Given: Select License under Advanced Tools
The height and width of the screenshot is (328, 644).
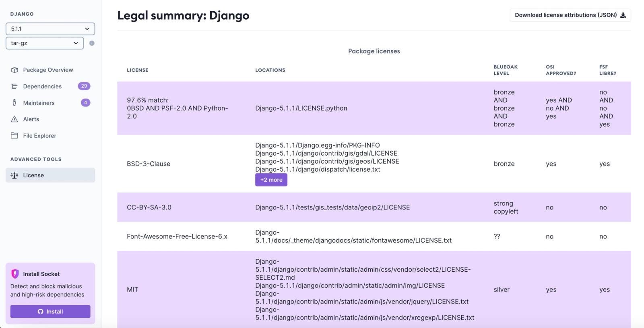Looking at the screenshot, I should (50, 175).
